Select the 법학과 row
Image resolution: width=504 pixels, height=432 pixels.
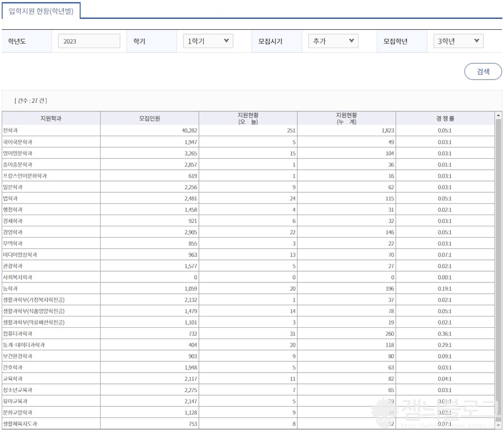point(248,198)
